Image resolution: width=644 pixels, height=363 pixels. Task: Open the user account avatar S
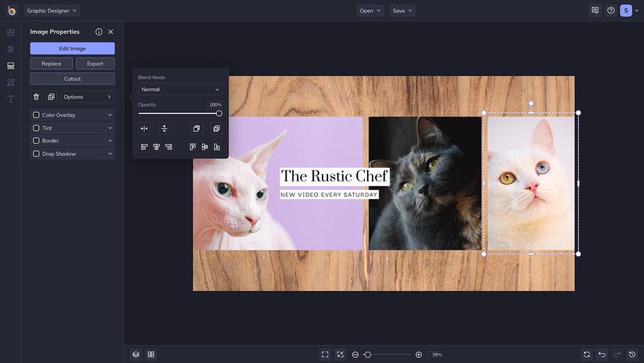pyautogui.click(x=626, y=11)
